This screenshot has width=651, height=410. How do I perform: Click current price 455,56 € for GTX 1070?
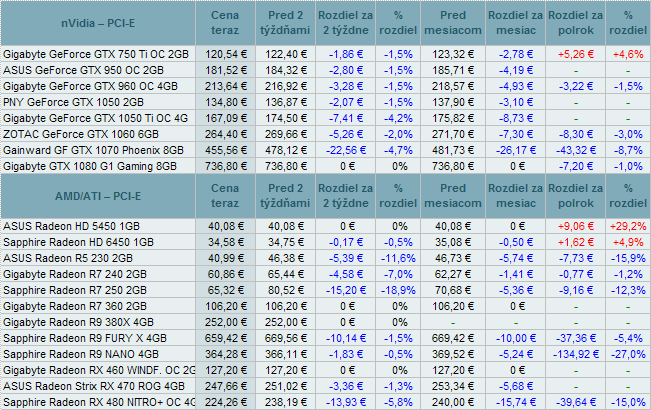tap(225, 150)
